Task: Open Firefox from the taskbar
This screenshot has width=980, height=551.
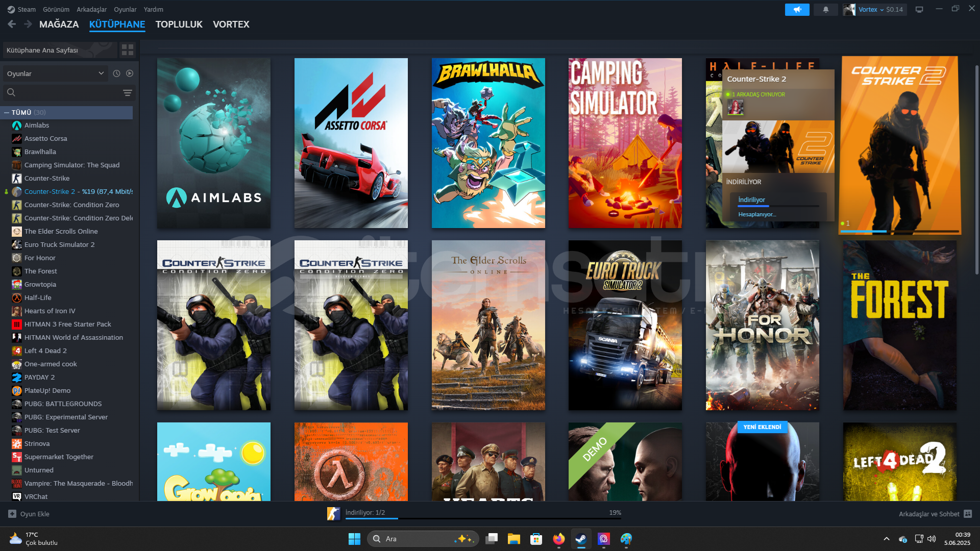Action: coord(558,539)
